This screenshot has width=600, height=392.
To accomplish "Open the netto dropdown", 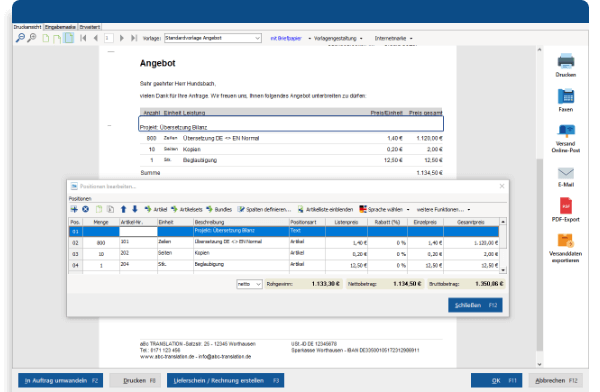I will coord(249,284).
